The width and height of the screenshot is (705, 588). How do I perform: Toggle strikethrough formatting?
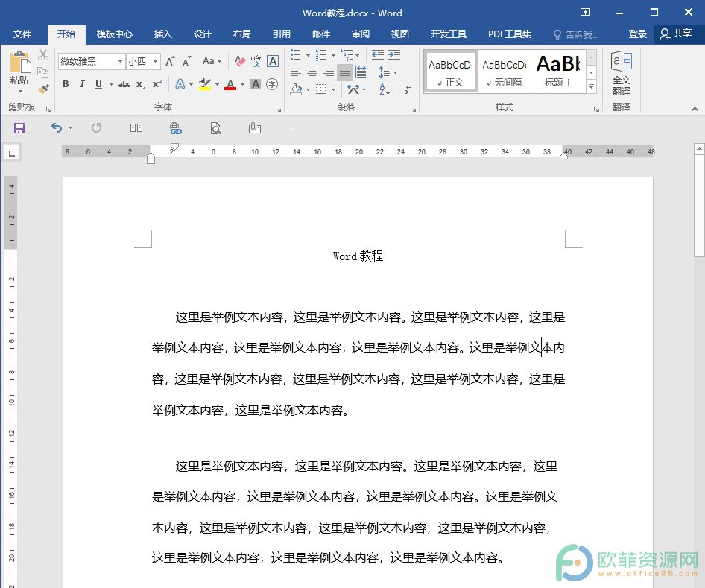(x=124, y=84)
